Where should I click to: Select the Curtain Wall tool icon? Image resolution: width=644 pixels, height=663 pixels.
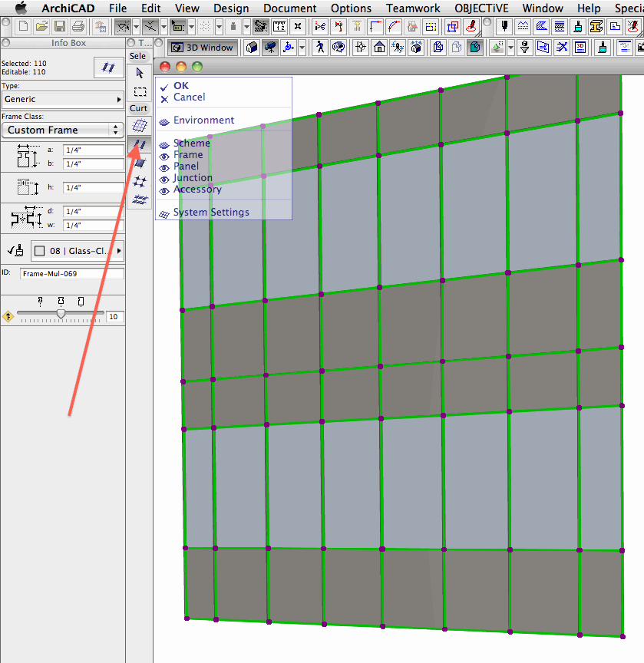pyautogui.click(x=140, y=125)
